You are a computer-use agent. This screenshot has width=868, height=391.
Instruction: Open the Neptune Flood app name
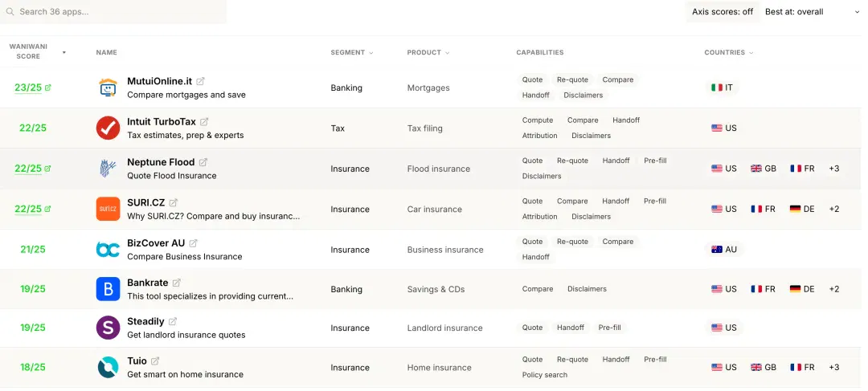pyautogui.click(x=161, y=162)
